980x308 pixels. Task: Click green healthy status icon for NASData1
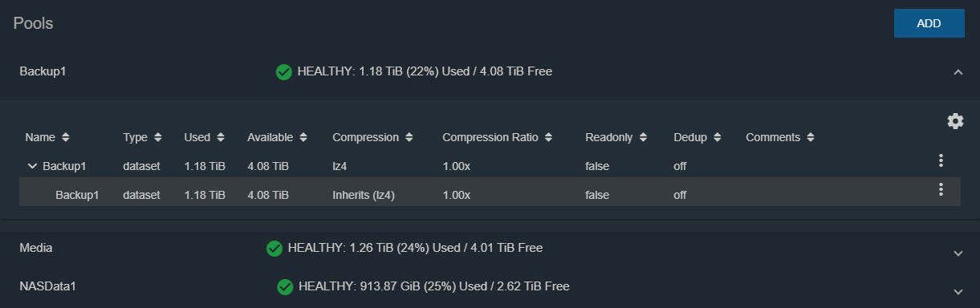(x=284, y=286)
